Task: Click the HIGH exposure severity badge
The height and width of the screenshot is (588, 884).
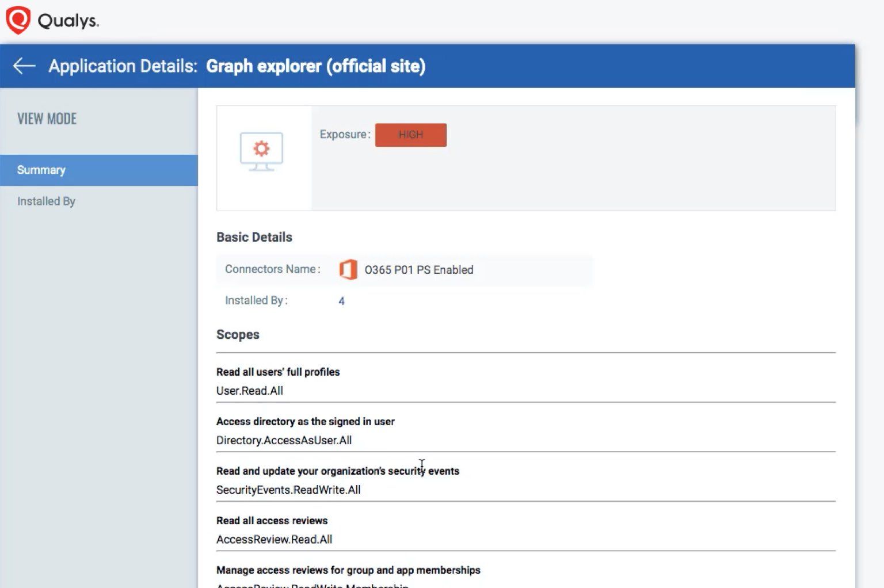Action: [x=410, y=135]
